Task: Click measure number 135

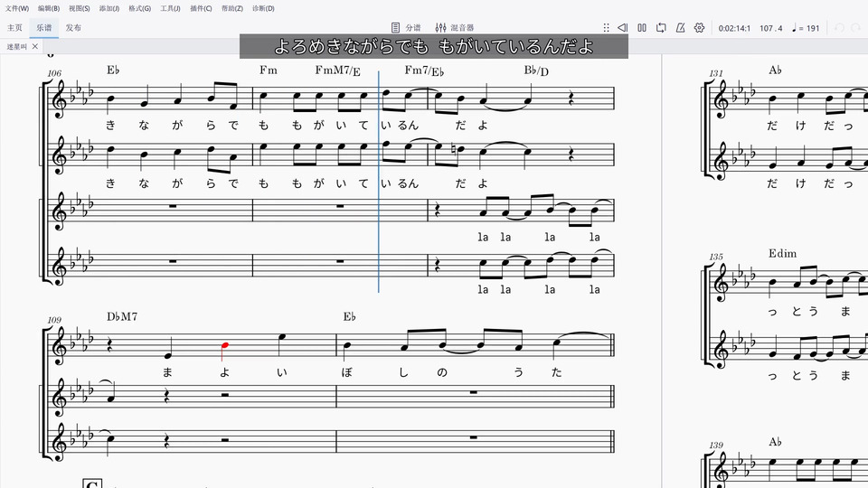Action: click(x=716, y=258)
